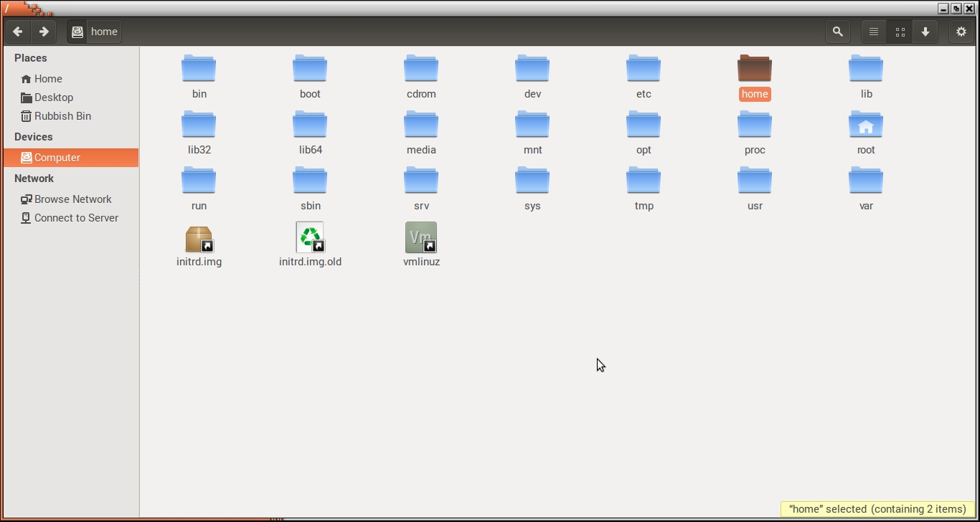Select the initrd.img package icon

coord(199,238)
